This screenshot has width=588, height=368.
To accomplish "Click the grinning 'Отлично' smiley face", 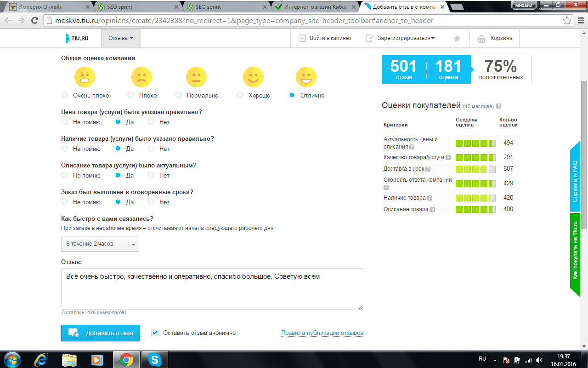I will point(306,77).
